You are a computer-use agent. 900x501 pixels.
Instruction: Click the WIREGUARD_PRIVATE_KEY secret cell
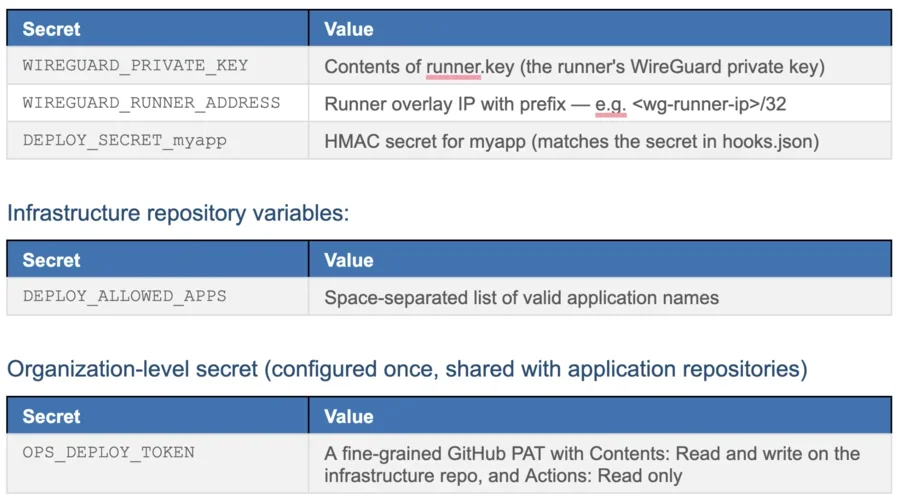point(135,66)
